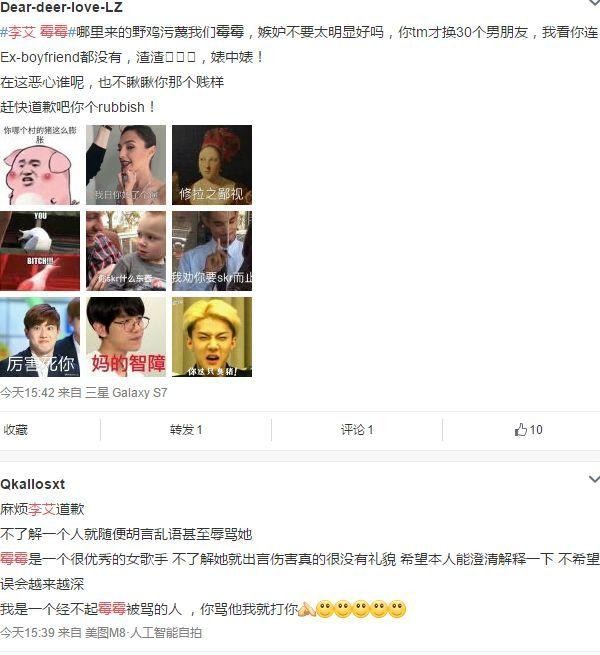Viewport: 600px width, 655px height.
Task: Open 评论 1 comments
Action: tap(356, 430)
